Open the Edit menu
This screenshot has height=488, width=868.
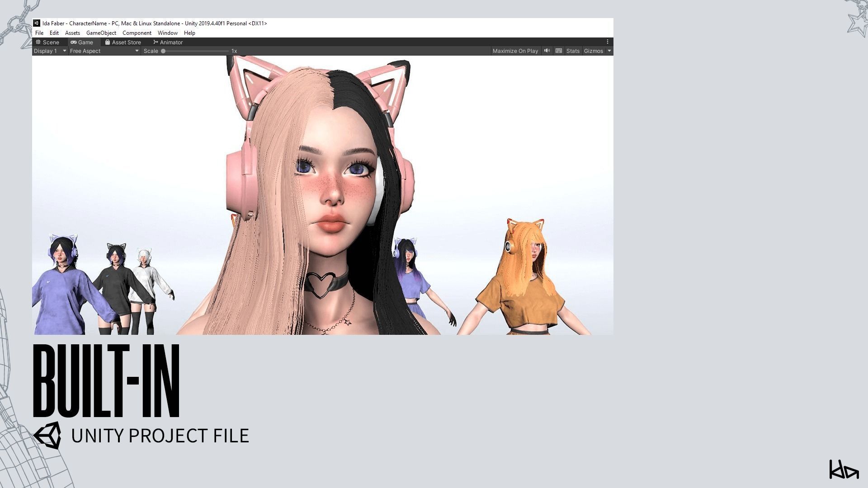click(54, 33)
